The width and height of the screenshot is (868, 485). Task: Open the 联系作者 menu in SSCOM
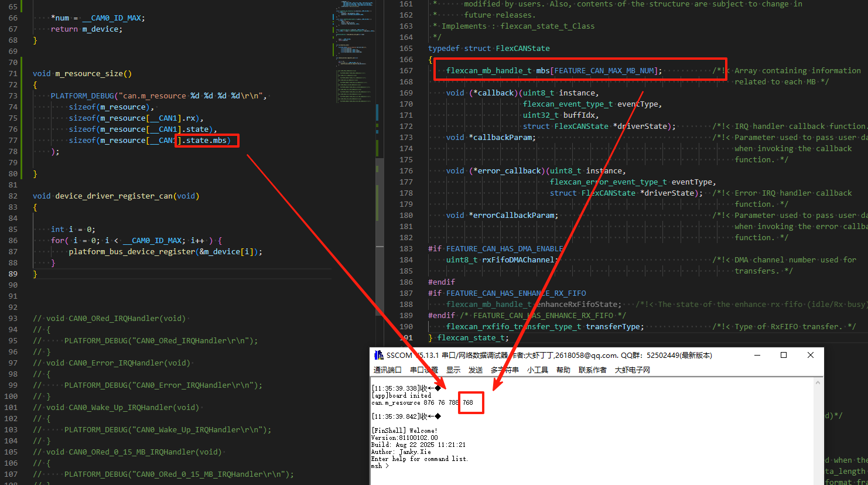pyautogui.click(x=592, y=370)
